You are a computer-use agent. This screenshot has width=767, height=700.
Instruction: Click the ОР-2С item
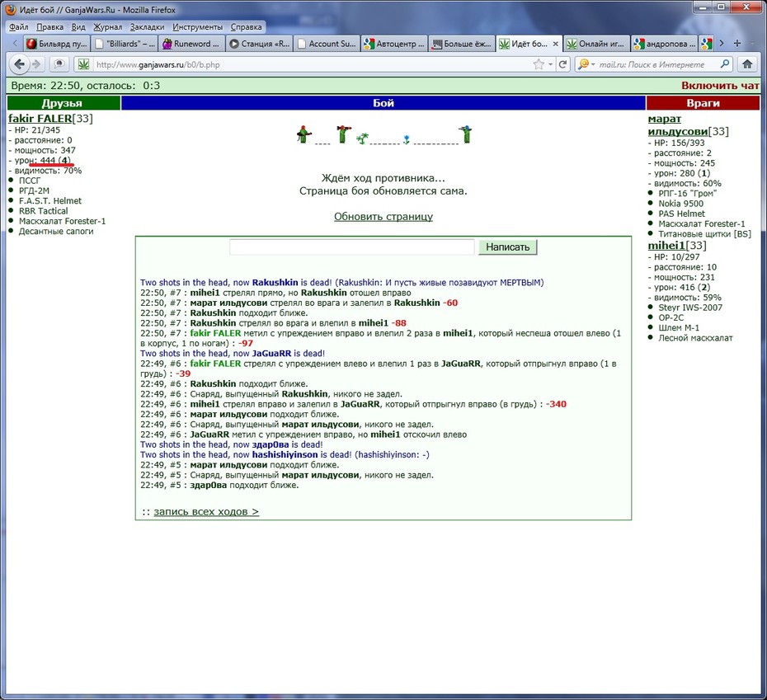[671, 317]
